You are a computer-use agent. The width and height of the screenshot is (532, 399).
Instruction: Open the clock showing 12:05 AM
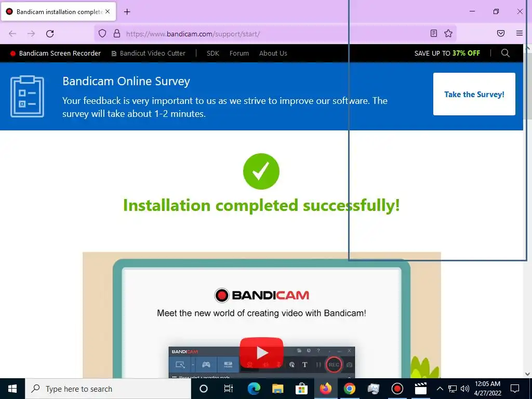[487, 389]
